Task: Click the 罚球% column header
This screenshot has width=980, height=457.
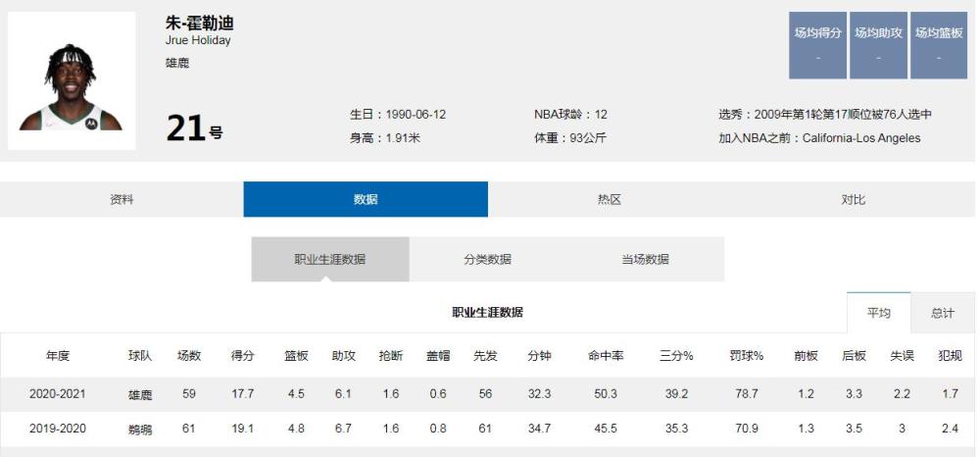Action: coord(747,356)
